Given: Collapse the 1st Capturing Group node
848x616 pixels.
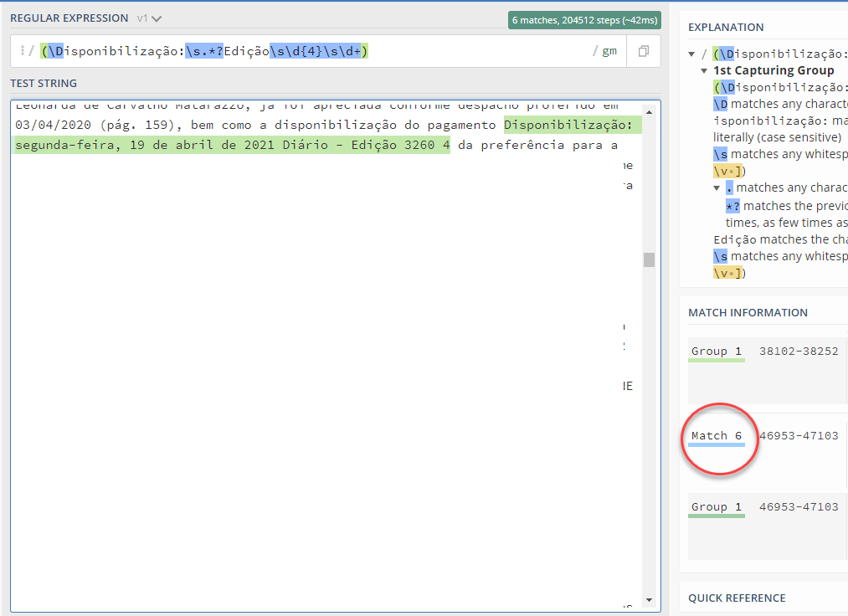Looking at the screenshot, I should pos(704,71).
